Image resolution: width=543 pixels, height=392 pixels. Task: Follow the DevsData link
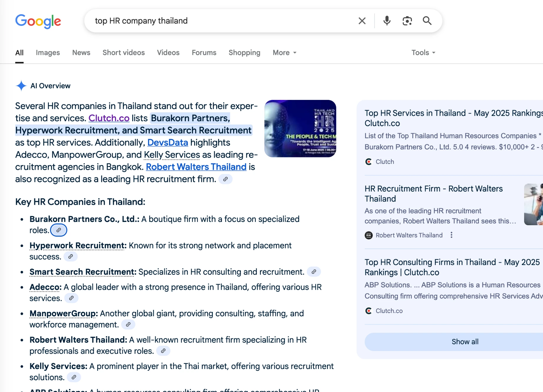(x=168, y=143)
